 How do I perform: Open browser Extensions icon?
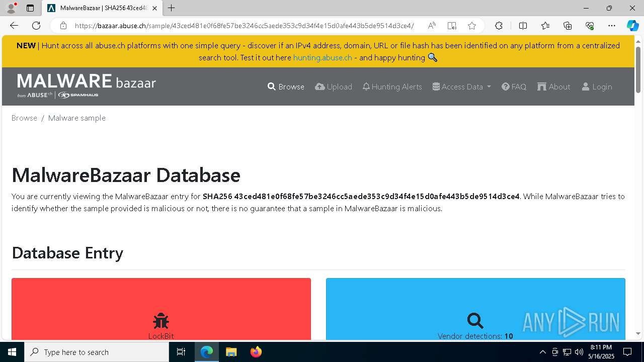click(499, 26)
